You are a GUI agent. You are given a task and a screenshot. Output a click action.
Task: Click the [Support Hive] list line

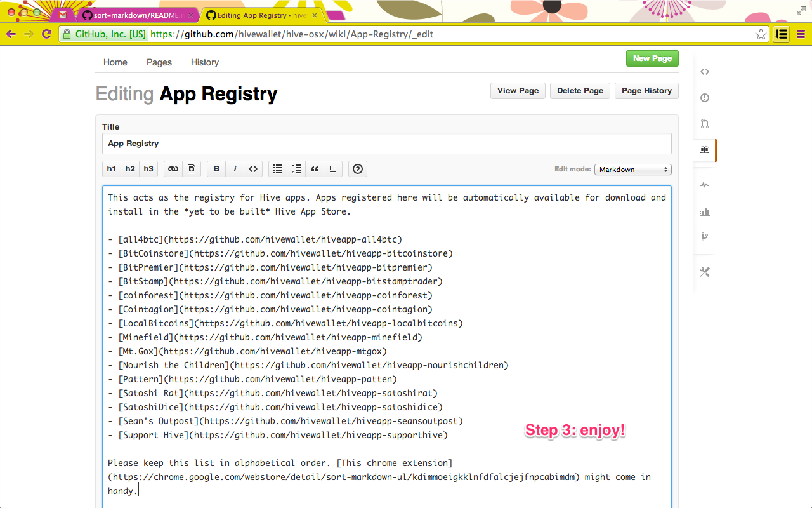pyautogui.click(x=278, y=435)
